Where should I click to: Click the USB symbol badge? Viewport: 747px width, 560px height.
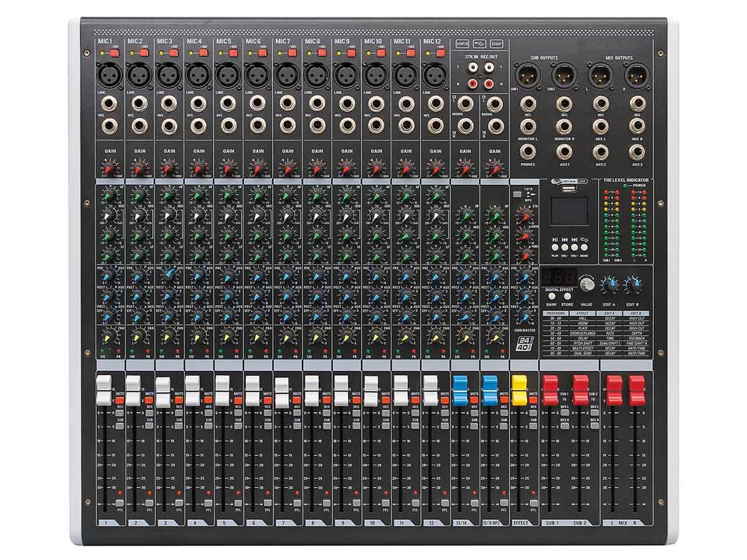pos(479,44)
